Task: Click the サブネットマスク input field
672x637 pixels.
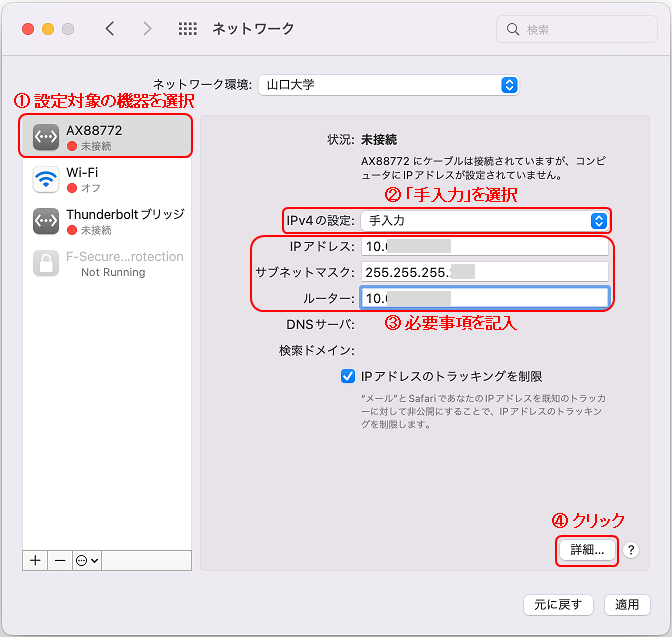Action: [x=484, y=272]
